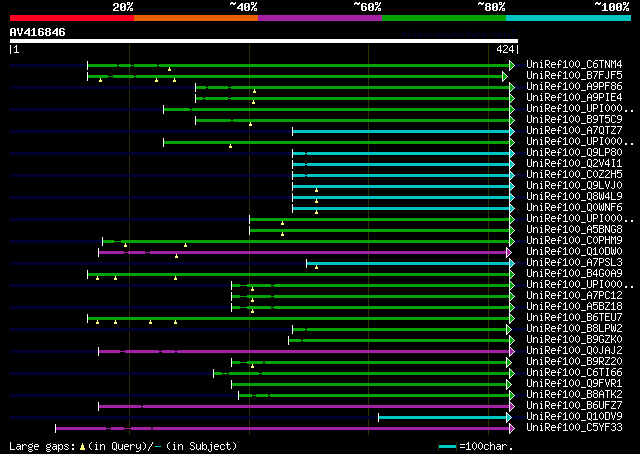Click the purple alignment bar for UniRef100_Q10DW0
This screenshot has width=640, height=454.
click(302, 253)
